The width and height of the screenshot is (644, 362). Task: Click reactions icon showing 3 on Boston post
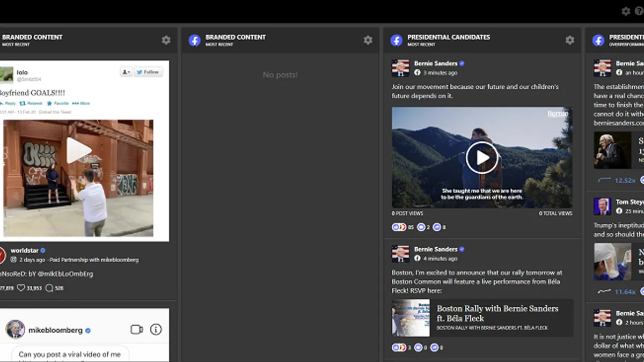[399, 348]
